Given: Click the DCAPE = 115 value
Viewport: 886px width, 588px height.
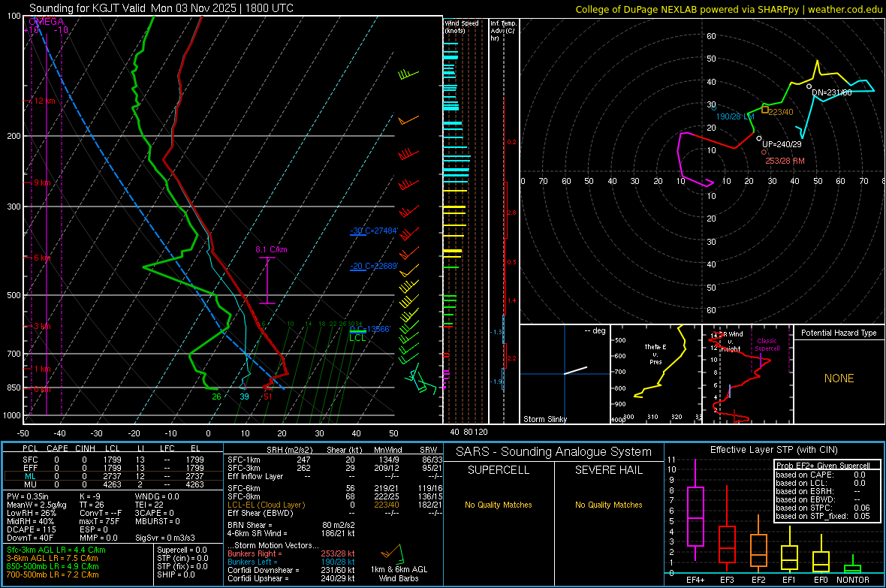Looking at the screenshot, I should point(31,529).
